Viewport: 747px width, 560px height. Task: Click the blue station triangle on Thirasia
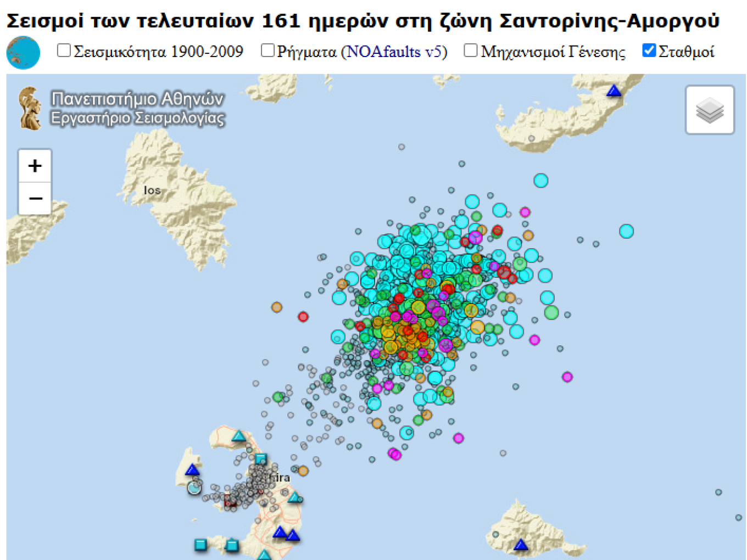[192, 469]
